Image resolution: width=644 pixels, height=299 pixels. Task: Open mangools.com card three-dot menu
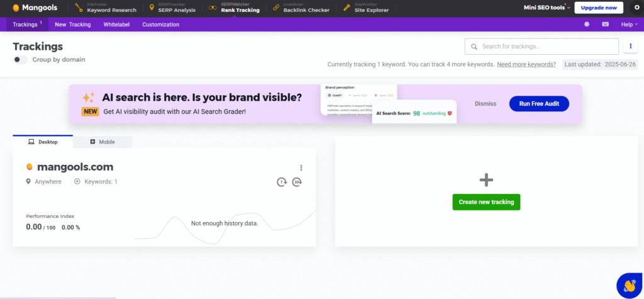[301, 168]
